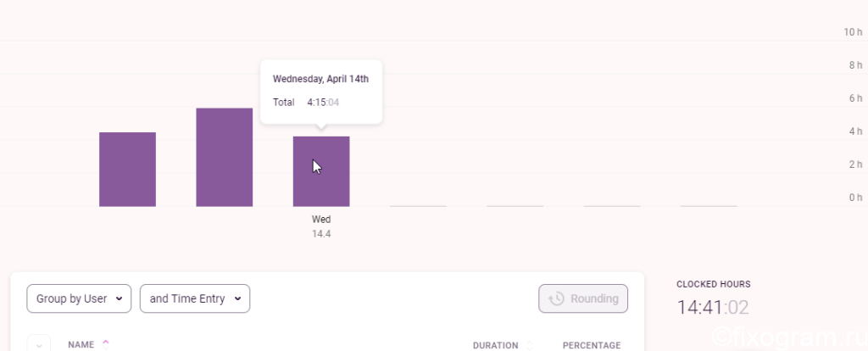This screenshot has height=351, width=868.
Task: Expand all rows with chevron box
Action: pos(39,344)
